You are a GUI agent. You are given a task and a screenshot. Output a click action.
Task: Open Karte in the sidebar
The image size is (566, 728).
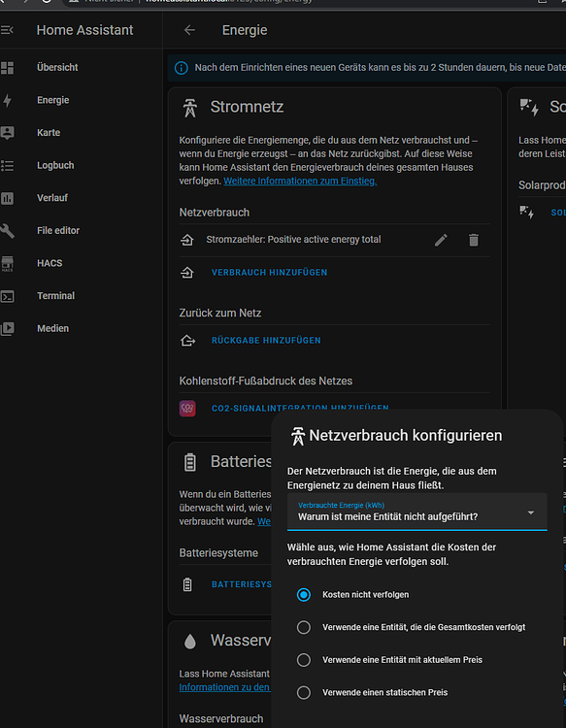tap(49, 132)
